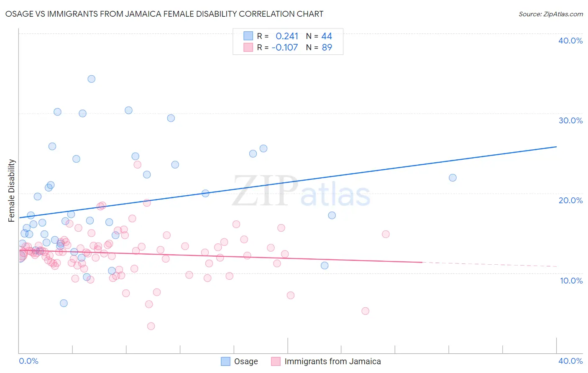
Task: Click the lowest pink point near 3.5%
Action: click(151, 326)
